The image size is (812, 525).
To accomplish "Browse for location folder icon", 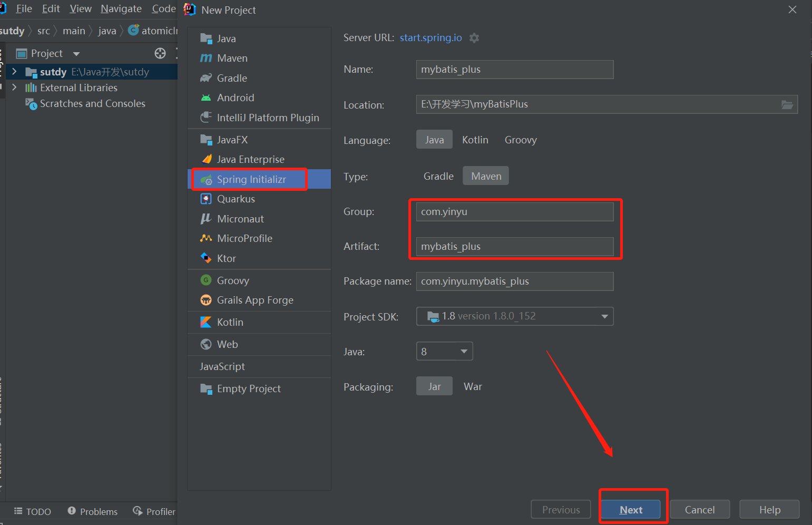I will pyautogui.click(x=787, y=104).
